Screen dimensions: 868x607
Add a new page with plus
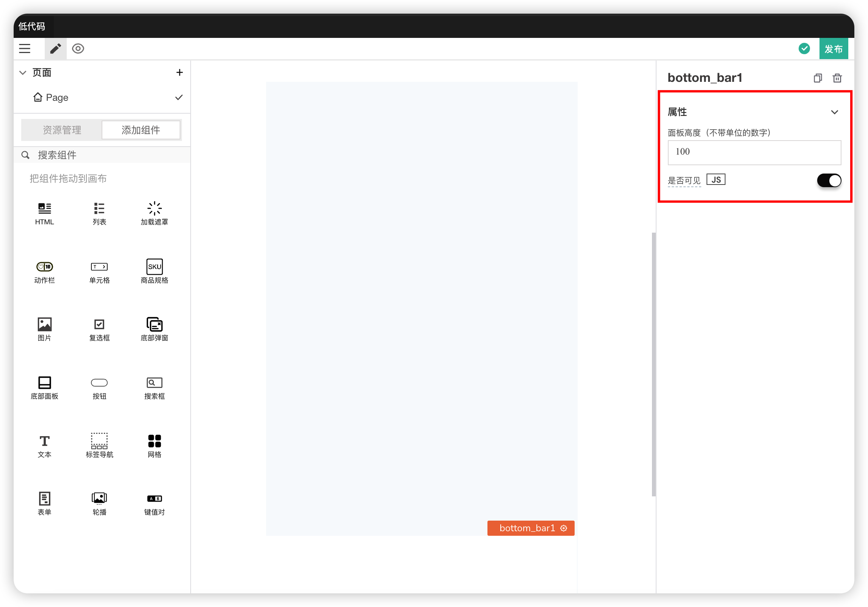coord(180,72)
